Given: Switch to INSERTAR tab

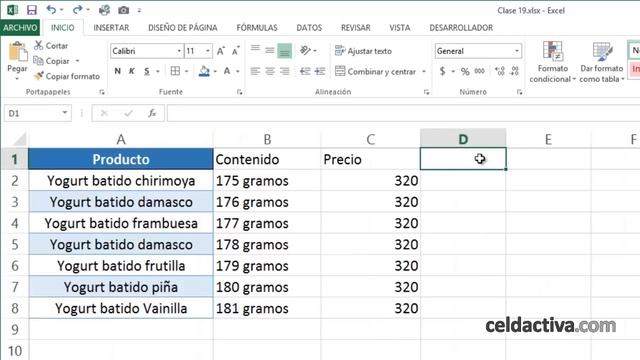Looking at the screenshot, I should coord(111,28).
